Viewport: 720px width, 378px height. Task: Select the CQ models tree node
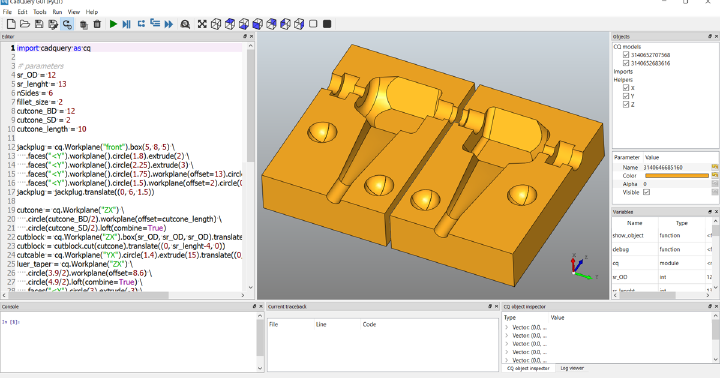click(x=627, y=46)
